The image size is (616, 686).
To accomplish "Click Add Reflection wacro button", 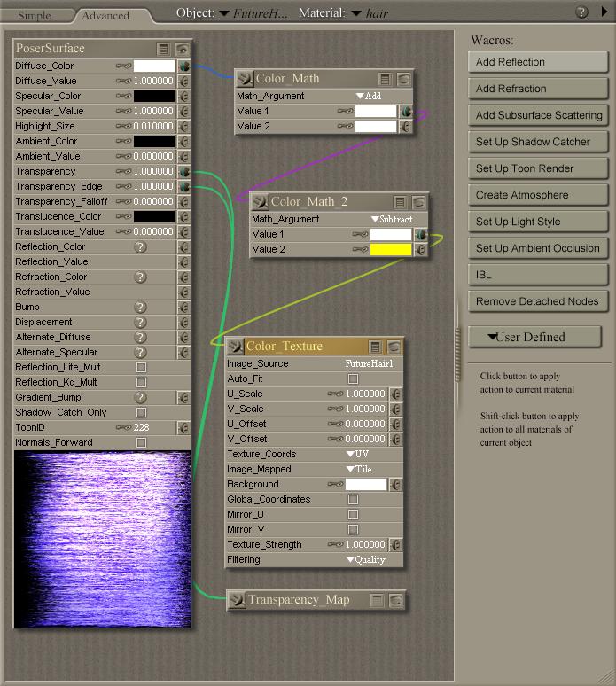I will (x=538, y=62).
